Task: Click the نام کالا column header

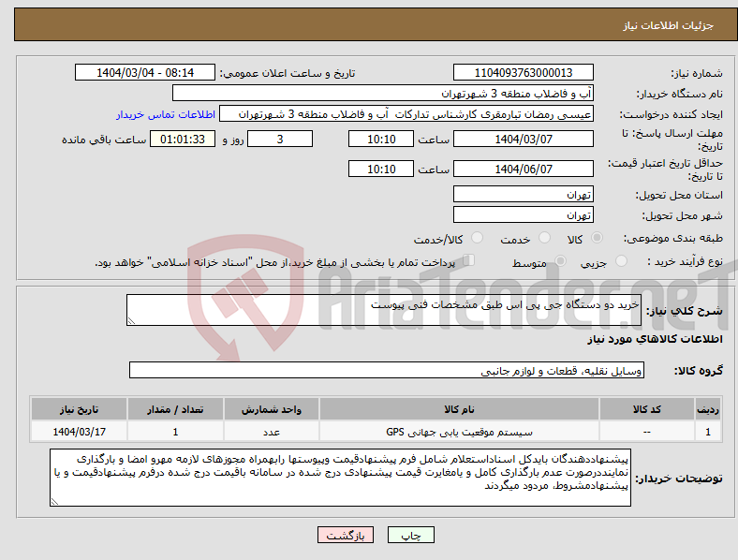Action: pyautogui.click(x=459, y=409)
